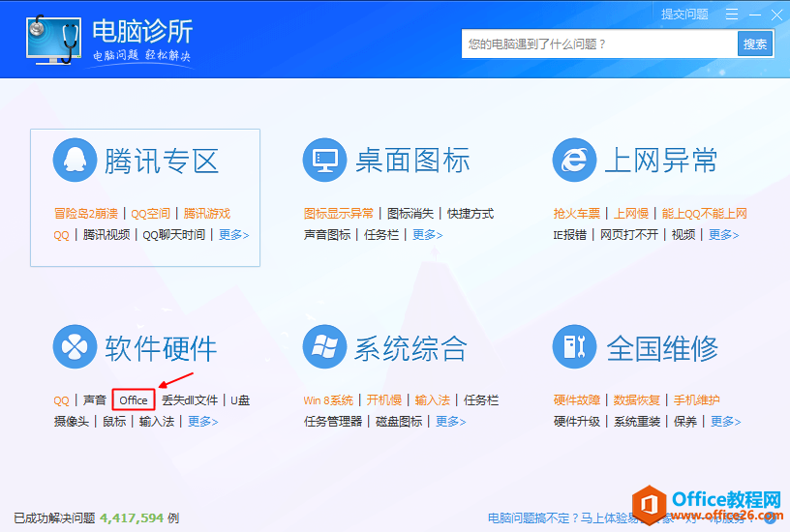
Task: Click 腾讯专区 section title
Action: 162,162
